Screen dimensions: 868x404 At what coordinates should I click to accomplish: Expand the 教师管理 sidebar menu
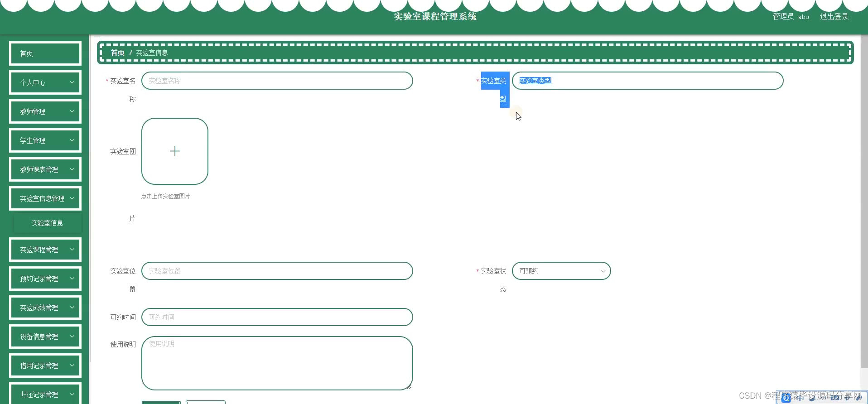point(45,111)
